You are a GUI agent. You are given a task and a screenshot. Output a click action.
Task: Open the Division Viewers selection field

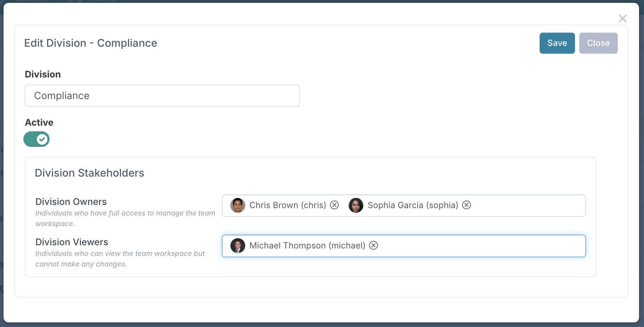(x=478, y=246)
